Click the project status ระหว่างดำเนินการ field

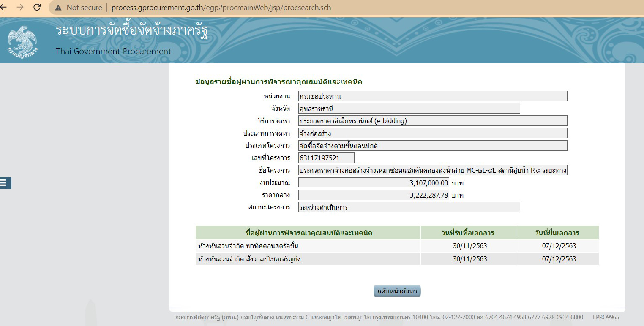click(x=408, y=207)
